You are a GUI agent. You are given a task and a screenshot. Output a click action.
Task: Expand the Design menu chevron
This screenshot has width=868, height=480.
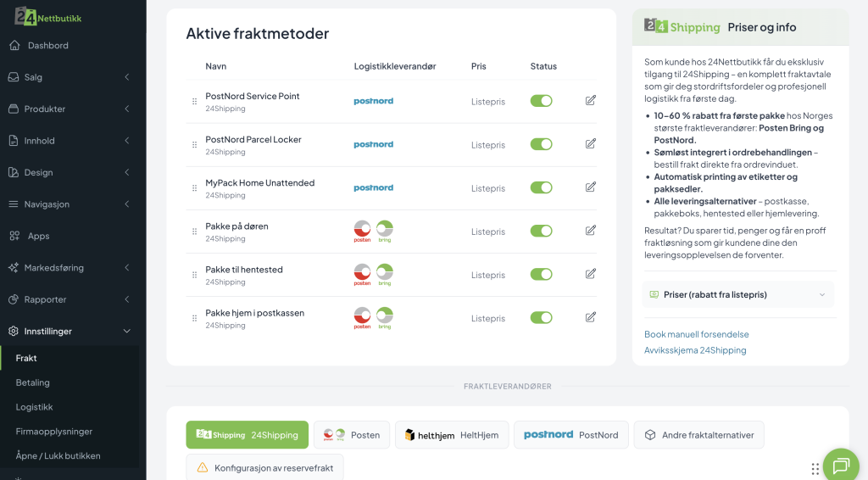pyautogui.click(x=127, y=172)
